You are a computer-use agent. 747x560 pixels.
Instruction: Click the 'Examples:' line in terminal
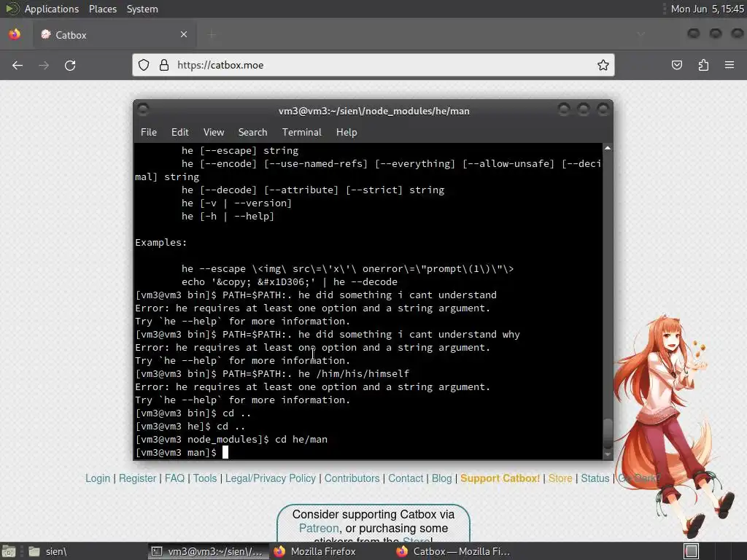point(161,242)
